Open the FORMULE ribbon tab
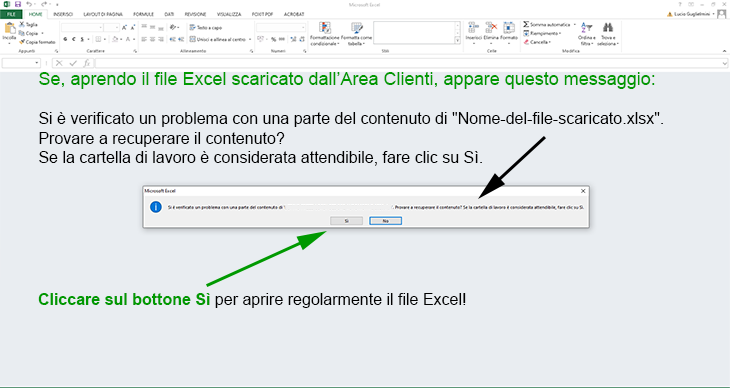 [143, 14]
